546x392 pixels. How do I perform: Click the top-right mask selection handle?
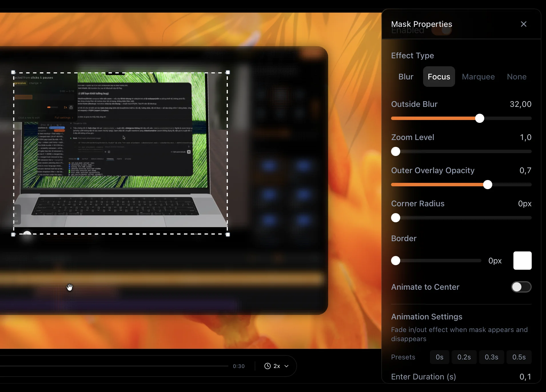tap(228, 73)
